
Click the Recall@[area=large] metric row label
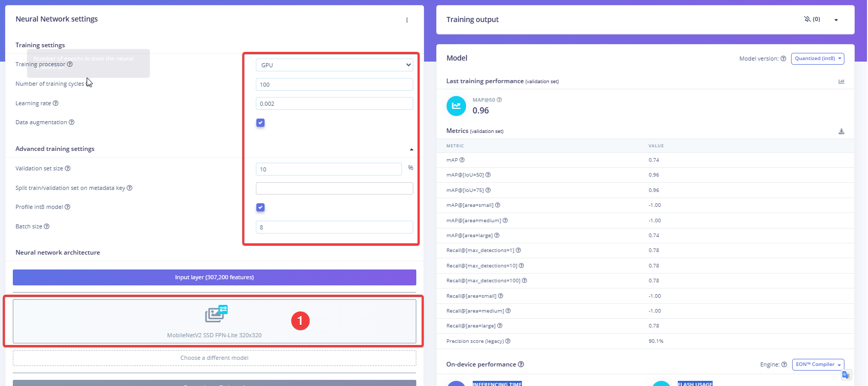[471, 326]
